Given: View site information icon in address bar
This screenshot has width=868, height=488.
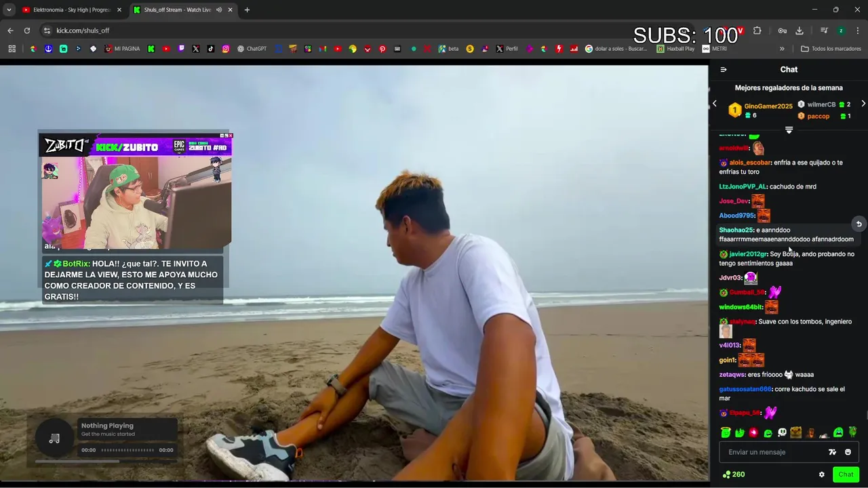Looking at the screenshot, I should tap(47, 30).
